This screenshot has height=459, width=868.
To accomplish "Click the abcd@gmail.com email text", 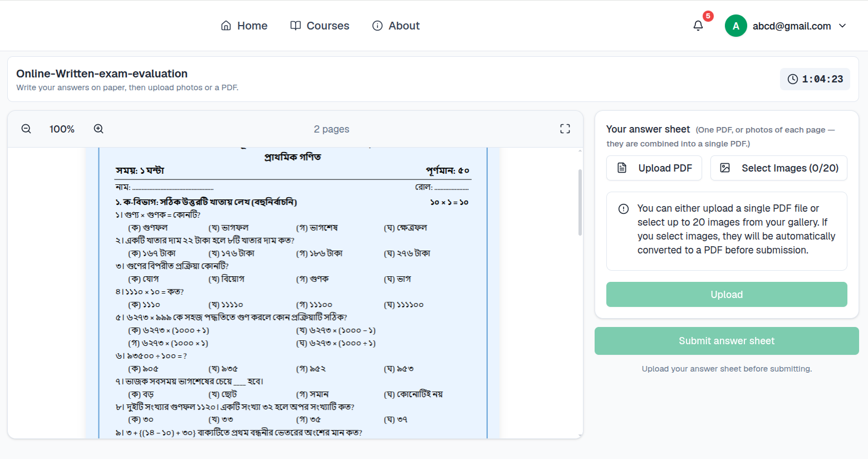I will (792, 26).
